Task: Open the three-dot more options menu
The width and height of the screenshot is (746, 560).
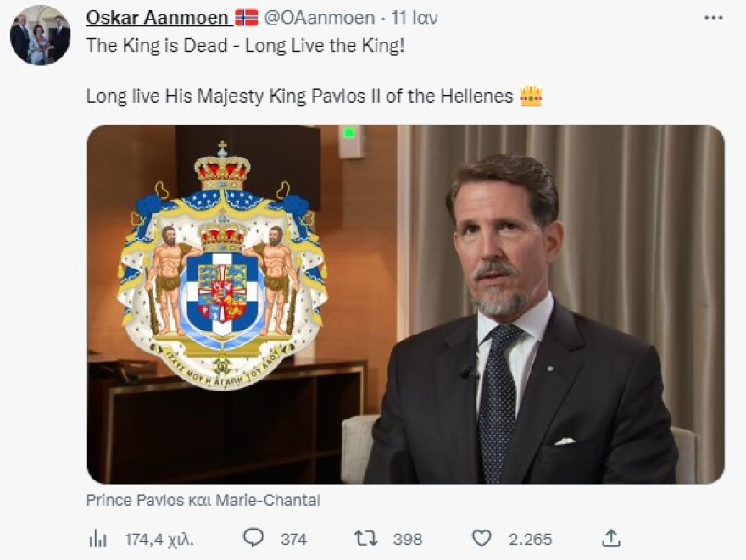Action: point(713,18)
